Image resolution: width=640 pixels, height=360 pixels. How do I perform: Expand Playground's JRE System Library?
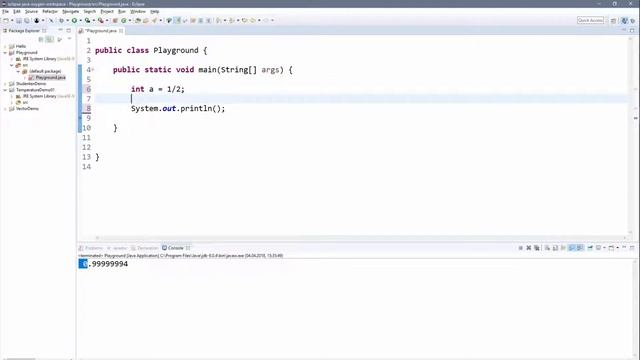click(x=12, y=59)
